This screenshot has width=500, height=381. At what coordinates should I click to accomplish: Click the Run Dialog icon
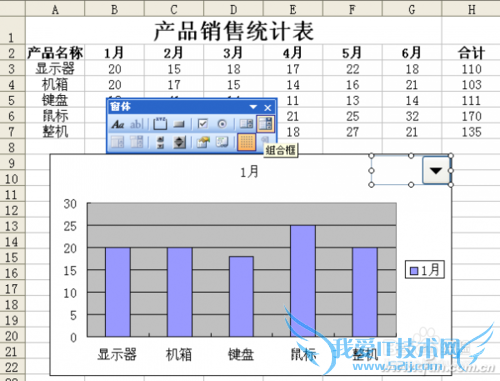pyautogui.click(x=266, y=139)
